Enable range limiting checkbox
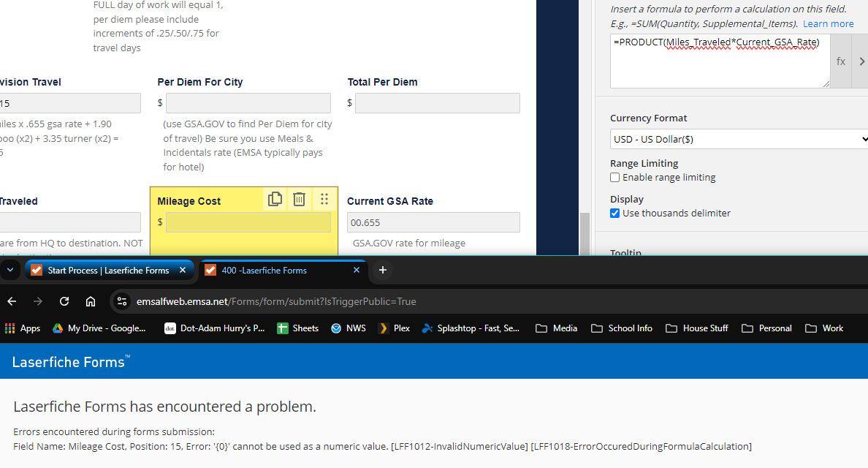The height and width of the screenshot is (468, 868). (615, 178)
